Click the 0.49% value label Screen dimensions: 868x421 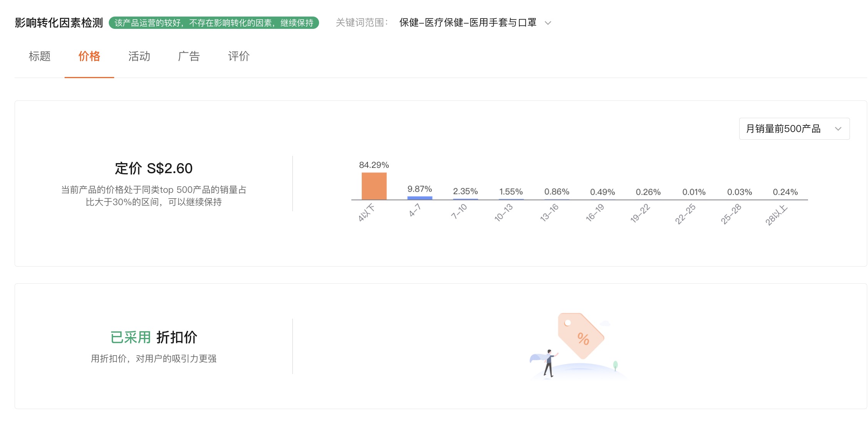point(602,192)
